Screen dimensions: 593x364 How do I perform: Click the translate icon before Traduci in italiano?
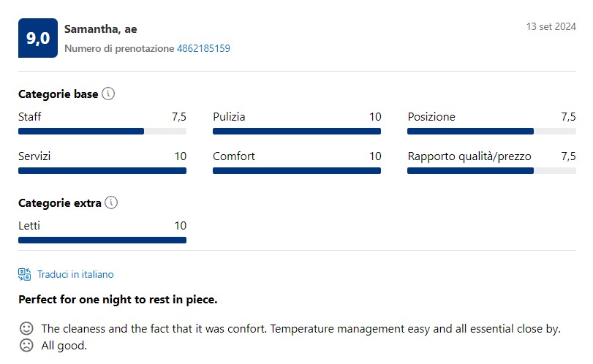pyautogui.click(x=25, y=274)
